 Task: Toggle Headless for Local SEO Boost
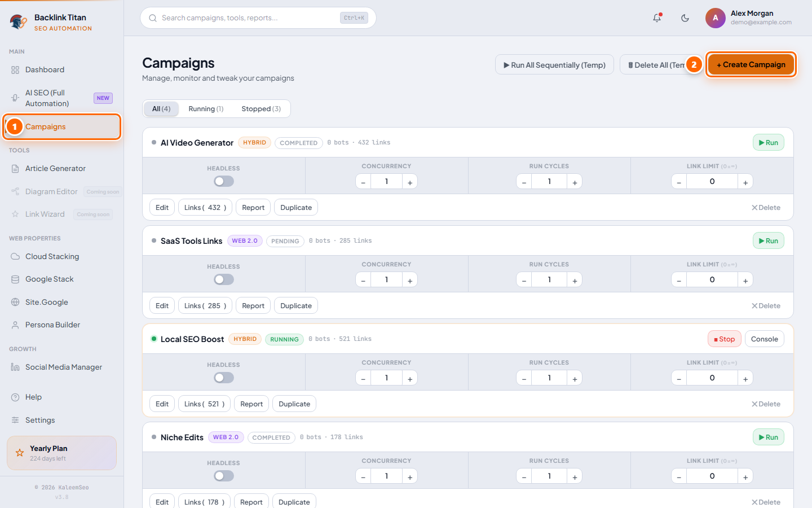coord(224,378)
